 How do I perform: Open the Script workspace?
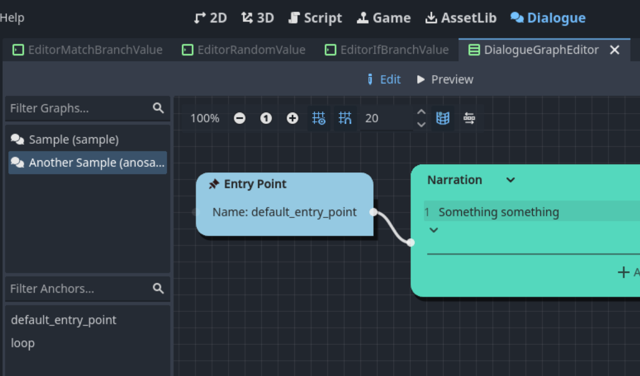click(315, 18)
